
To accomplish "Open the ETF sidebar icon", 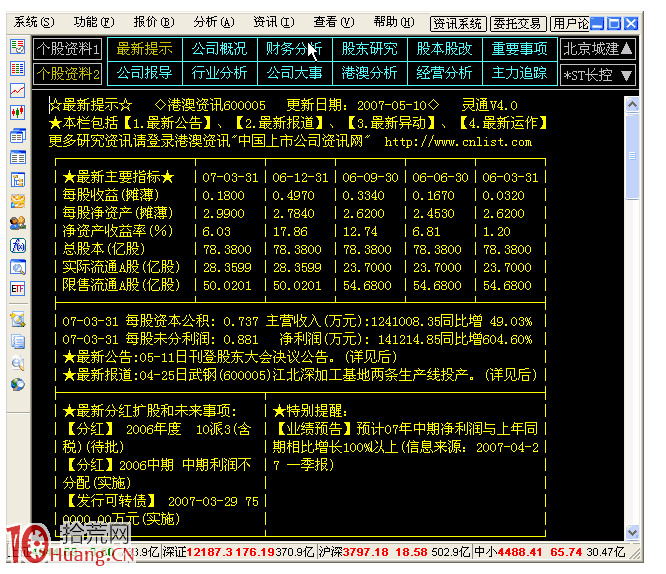I will pos(17,289).
